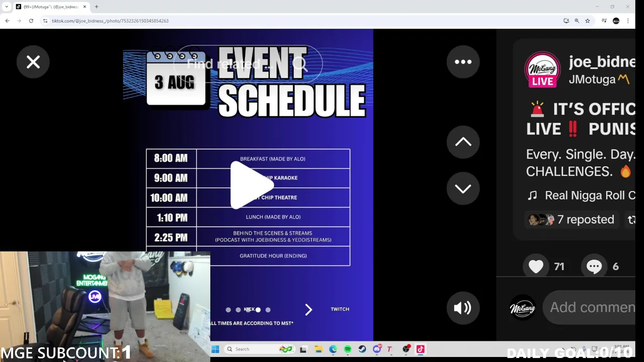Click browser back arrow
Viewport: 644px width, 362px height.
click(x=7, y=21)
